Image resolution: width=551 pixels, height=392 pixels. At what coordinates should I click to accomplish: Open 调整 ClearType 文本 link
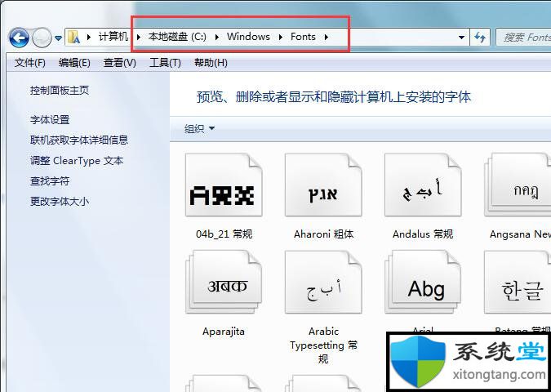click(77, 161)
